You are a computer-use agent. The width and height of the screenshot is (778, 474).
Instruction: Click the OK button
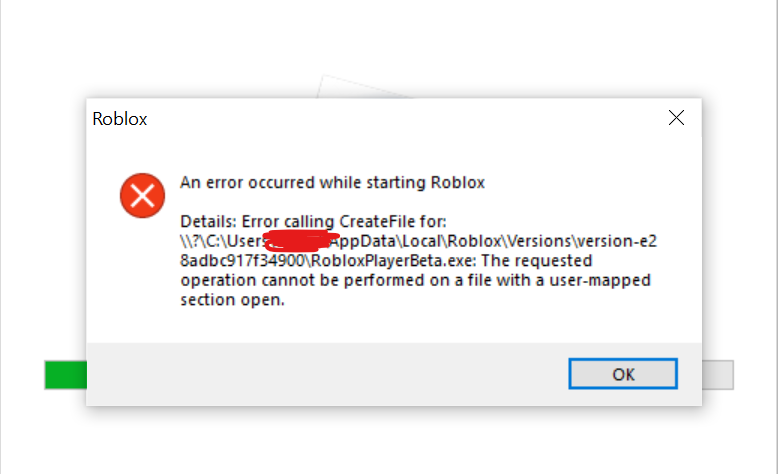tap(623, 374)
